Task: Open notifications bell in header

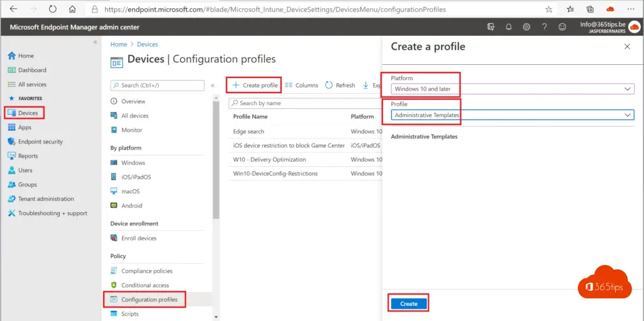Action: click(x=508, y=27)
